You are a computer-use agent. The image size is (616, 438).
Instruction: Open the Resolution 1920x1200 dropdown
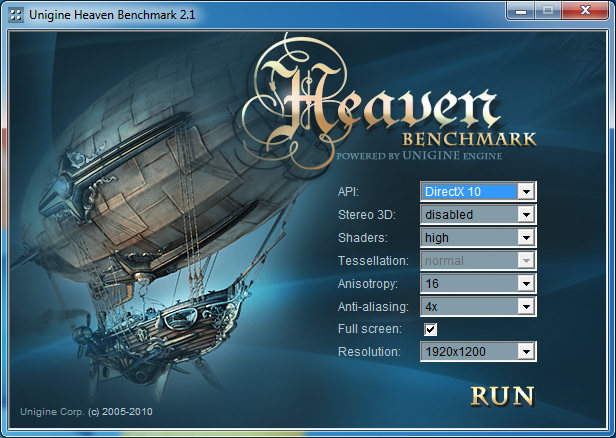point(478,352)
